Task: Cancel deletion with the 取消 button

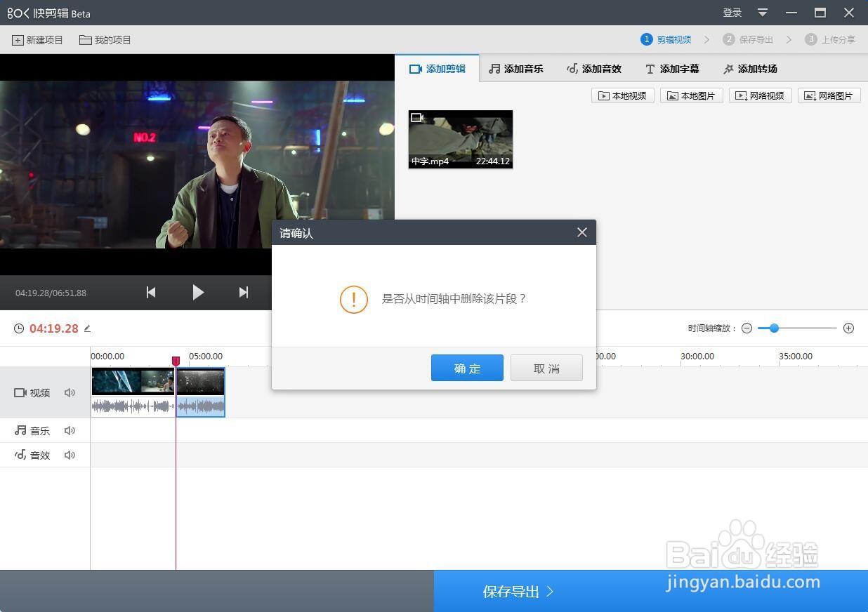Action: point(546,368)
